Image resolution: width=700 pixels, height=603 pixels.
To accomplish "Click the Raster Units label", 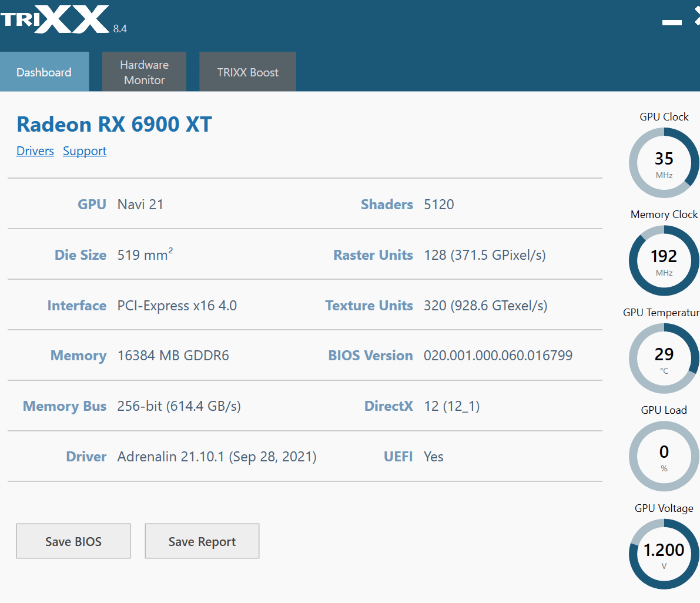I will pyautogui.click(x=373, y=255).
